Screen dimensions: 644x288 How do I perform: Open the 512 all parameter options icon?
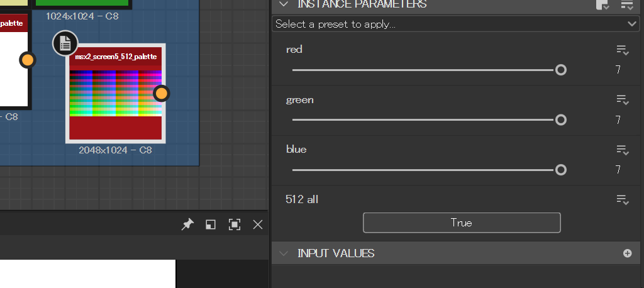click(x=622, y=199)
